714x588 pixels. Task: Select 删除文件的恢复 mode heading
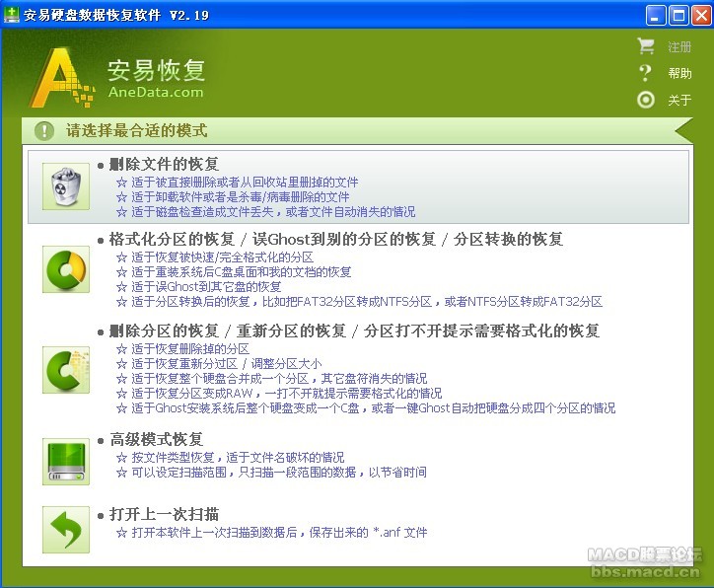164,164
